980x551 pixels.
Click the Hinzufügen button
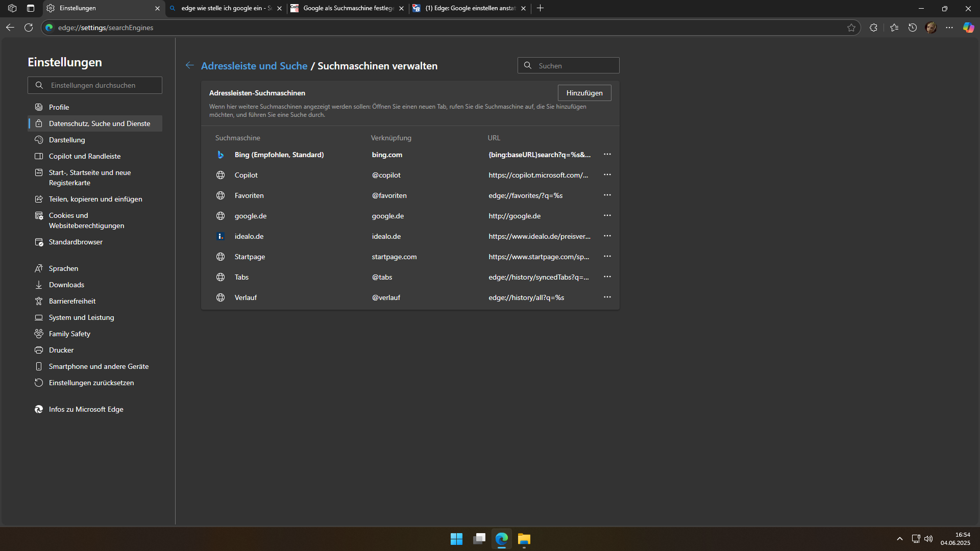[x=584, y=93]
